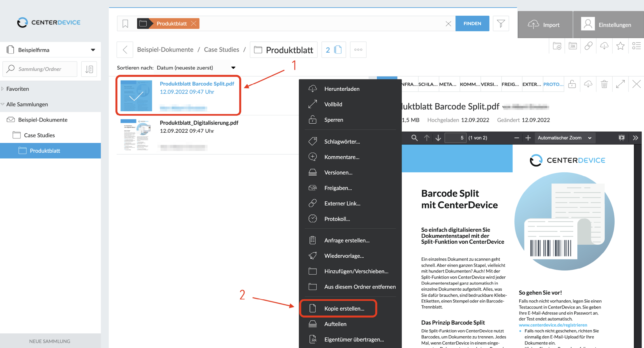Go back with the left chevron button
This screenshot has width=644, height=348.
(x=125, y=50)
